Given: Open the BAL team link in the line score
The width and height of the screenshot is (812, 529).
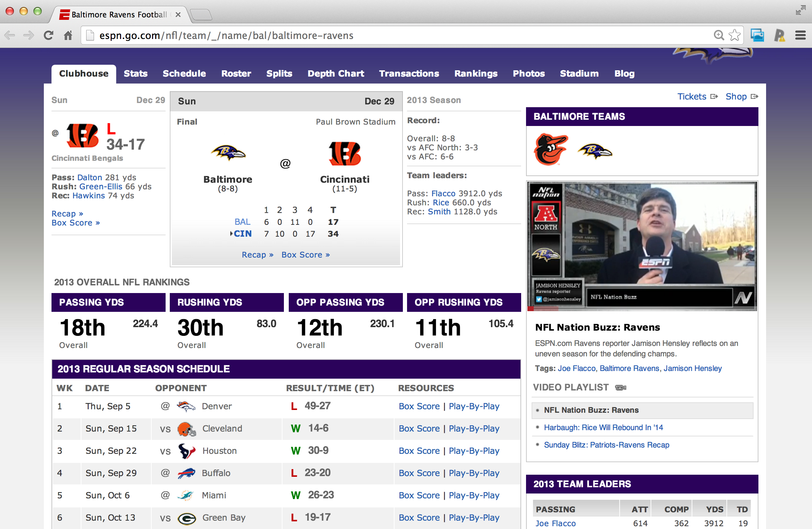Looking at the screenshot, I should 242,222.
